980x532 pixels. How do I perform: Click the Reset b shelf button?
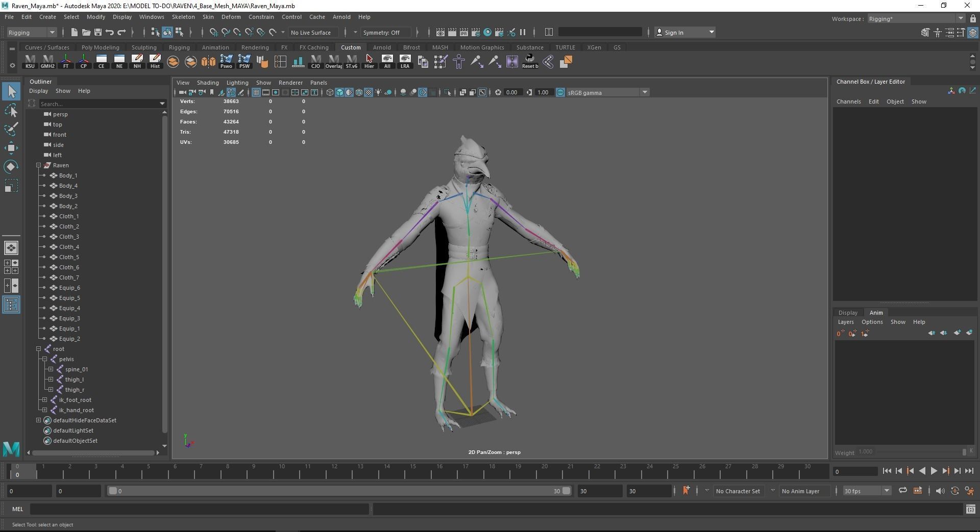pos(530,62)
